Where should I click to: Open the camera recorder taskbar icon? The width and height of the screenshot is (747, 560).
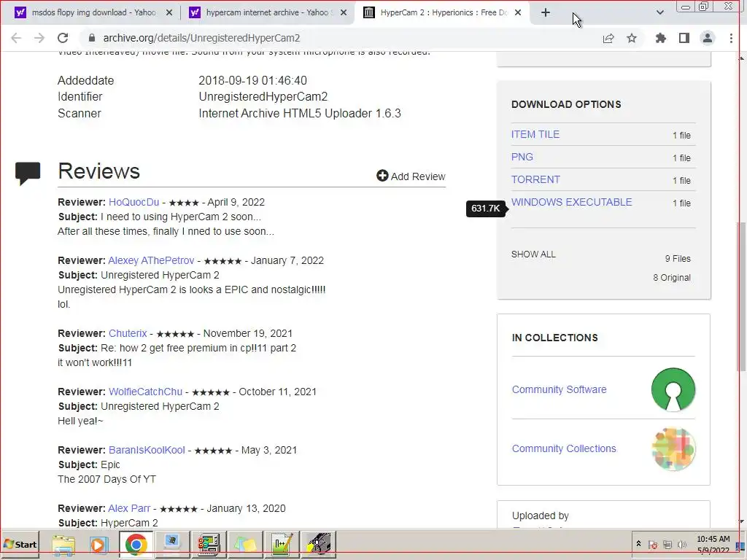pyautogui.click(x=319, y=544)
